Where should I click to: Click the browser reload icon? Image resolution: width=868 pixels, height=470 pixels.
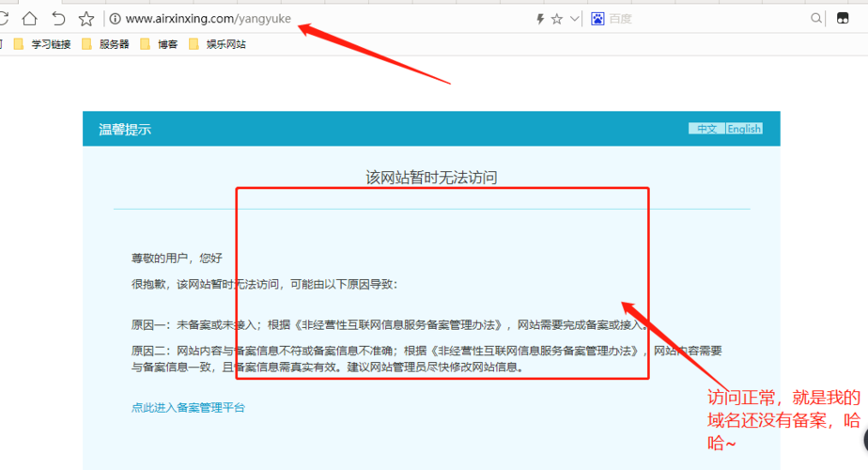(x=4, y=19)
